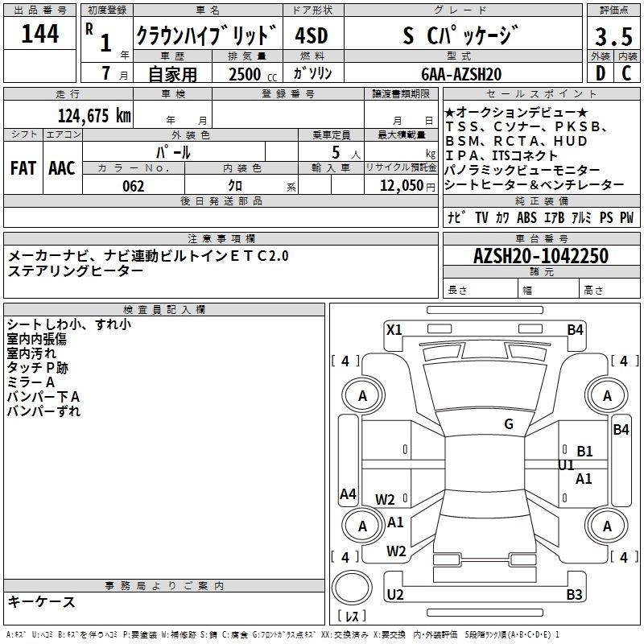The image size is (644, 644).
Task: Select the exterior color パール
Action: point(173,152)
